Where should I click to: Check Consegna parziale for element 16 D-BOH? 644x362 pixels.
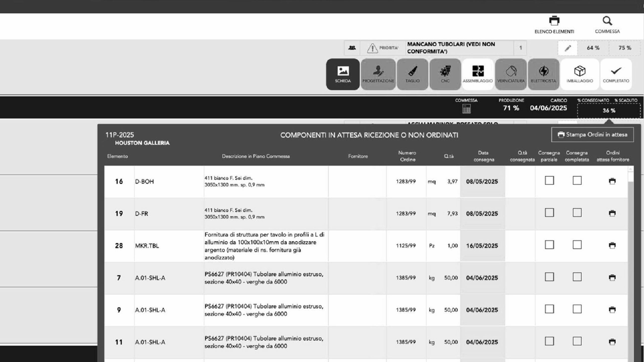[x=549, y=180]
